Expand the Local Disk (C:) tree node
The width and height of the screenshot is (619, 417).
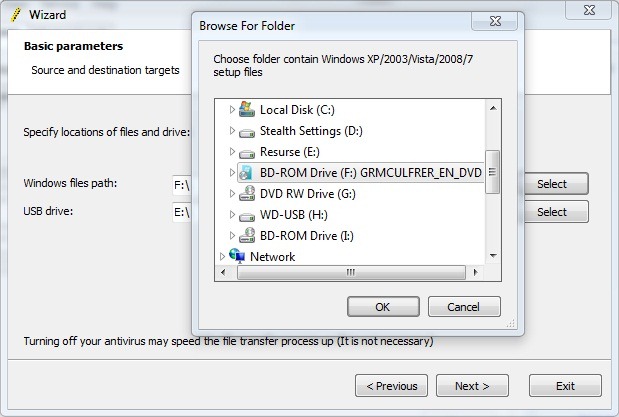pyautogui.click(x=232, y=109)
